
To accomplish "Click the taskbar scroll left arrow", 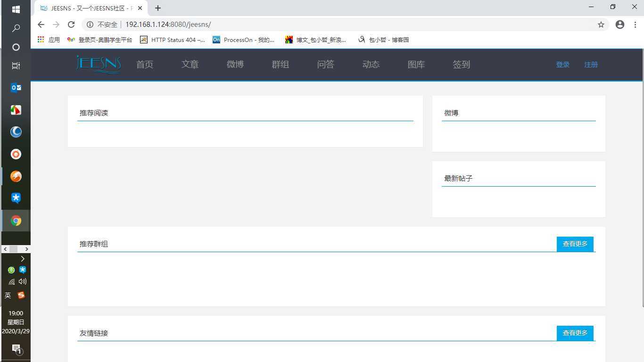I will [x=5, y=249].
